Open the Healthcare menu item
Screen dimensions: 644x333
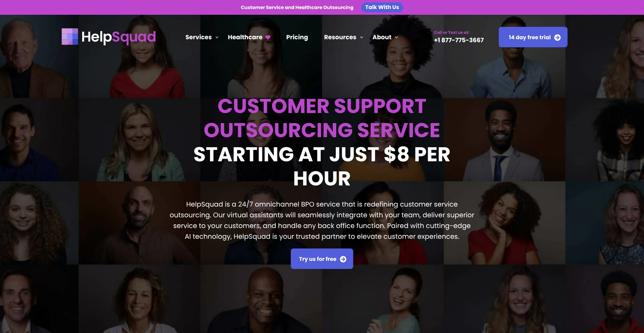[x=245, y=37]
